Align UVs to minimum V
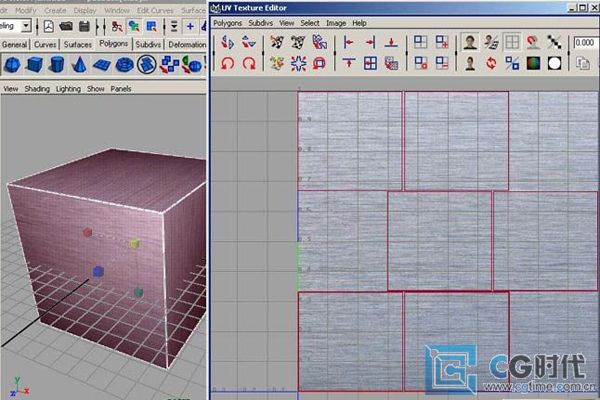The image size is (600, 400). 391,42
